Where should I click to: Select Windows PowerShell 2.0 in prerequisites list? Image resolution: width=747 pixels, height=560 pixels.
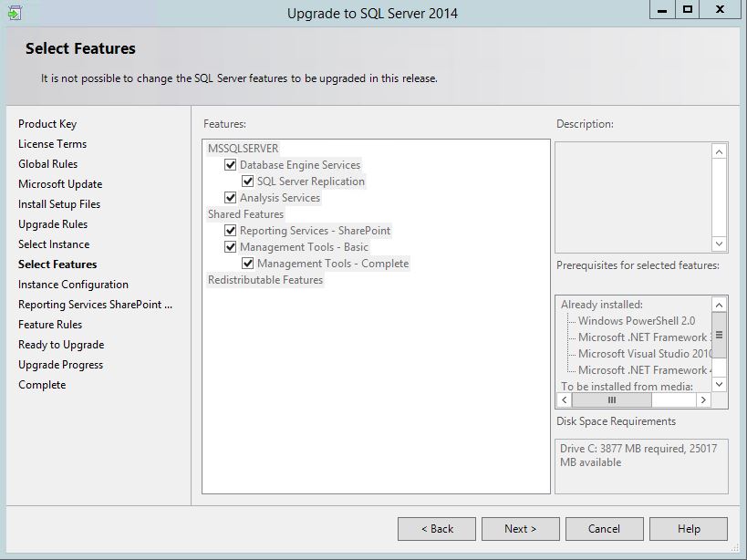coord(636,321)
